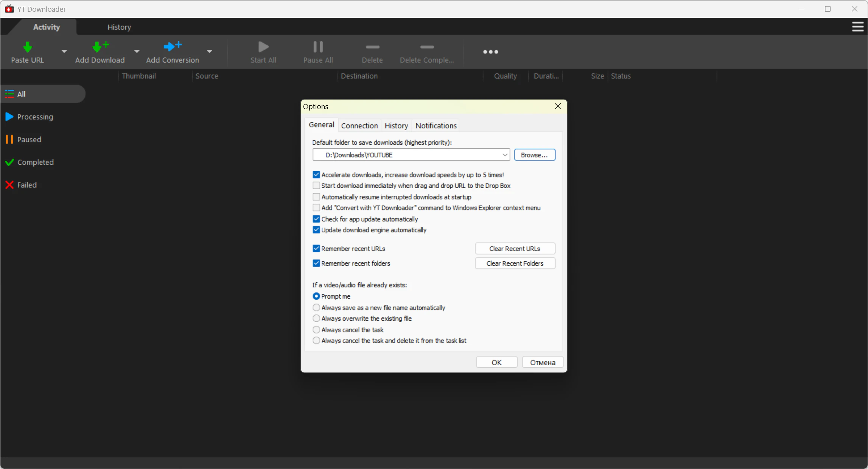Open the Notifications tab in Options
Screen dimensions: 868x469
pyautogui.click(x=436, y=126)
